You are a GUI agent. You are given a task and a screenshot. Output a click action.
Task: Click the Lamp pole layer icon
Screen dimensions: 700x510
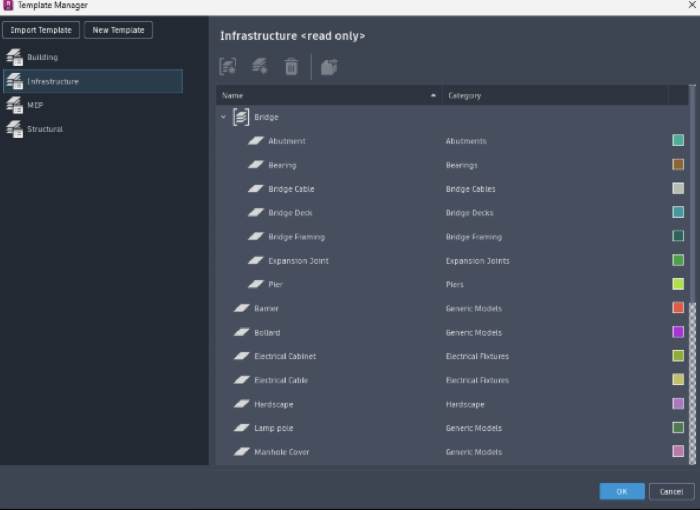click(x=242, y=428)
